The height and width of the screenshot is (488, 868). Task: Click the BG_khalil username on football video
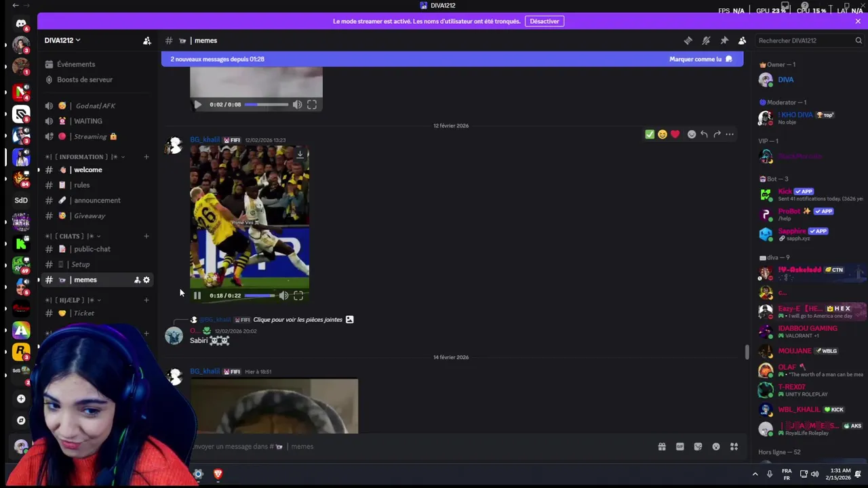(205, 140)
